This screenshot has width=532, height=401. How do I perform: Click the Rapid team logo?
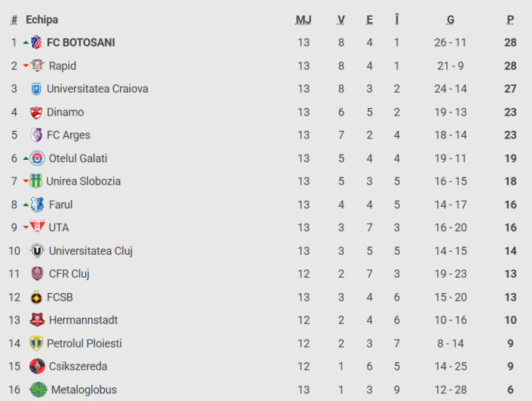click(38, 65)
